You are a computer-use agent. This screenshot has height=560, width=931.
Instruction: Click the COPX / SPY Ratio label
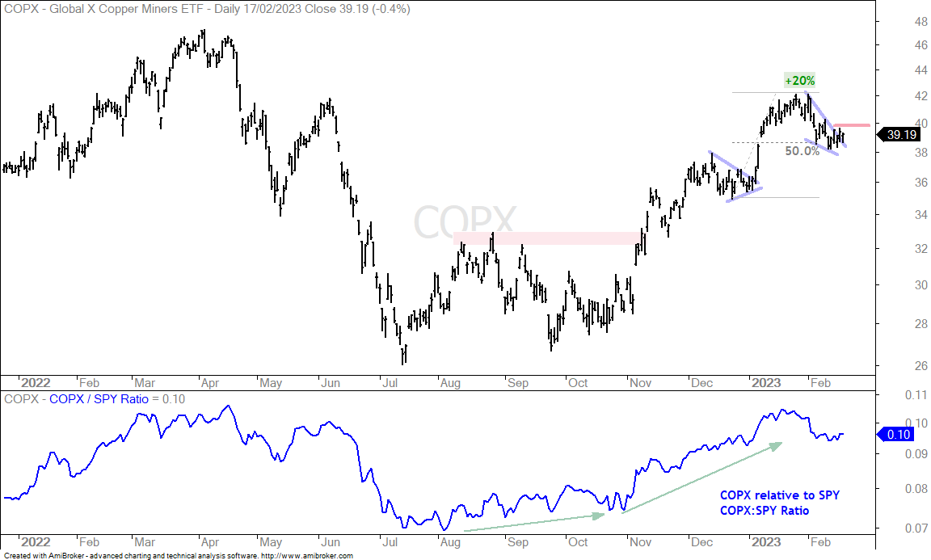99,399
